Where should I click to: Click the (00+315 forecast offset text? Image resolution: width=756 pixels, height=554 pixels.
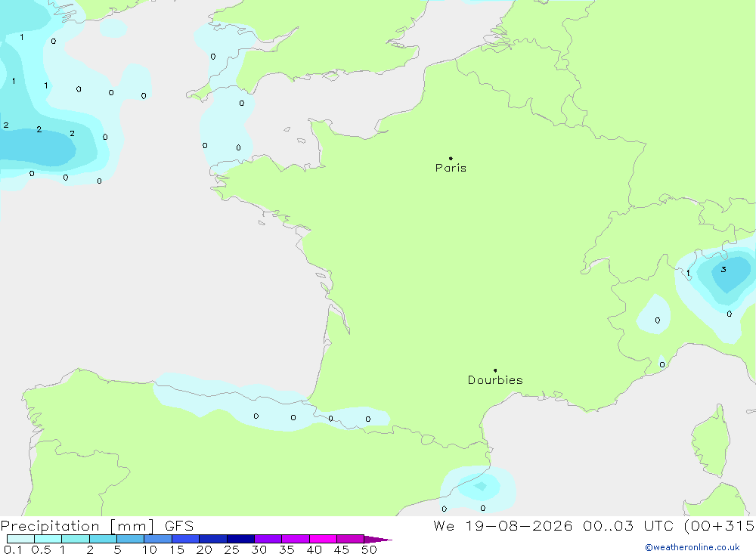tap(719, 526)
